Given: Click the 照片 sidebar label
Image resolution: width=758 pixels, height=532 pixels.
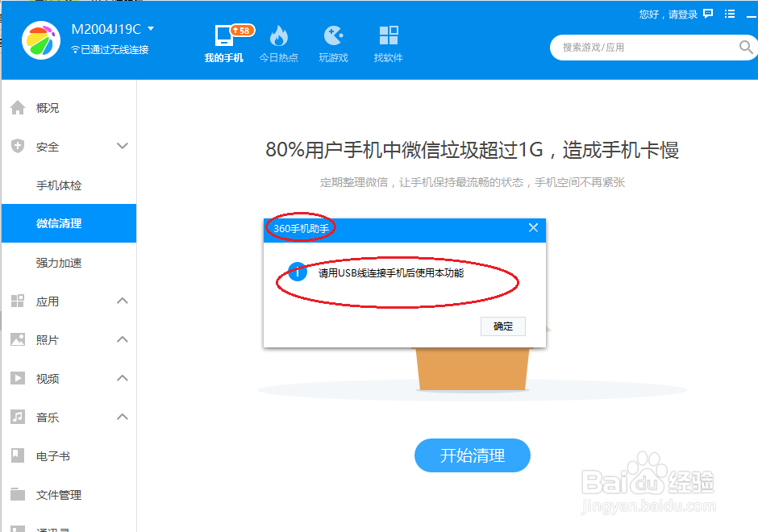Looking at the screenshot, I should (48, 340).
